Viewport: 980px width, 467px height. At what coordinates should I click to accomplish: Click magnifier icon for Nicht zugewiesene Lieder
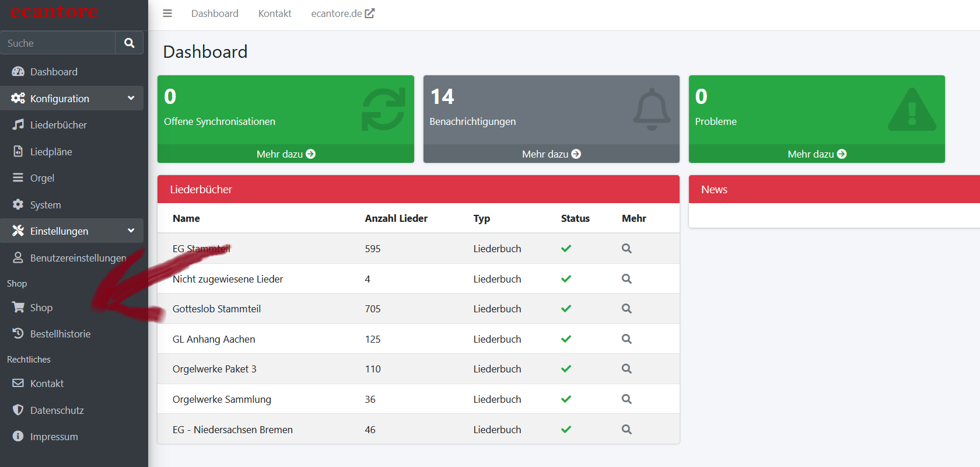coord(626,278)
